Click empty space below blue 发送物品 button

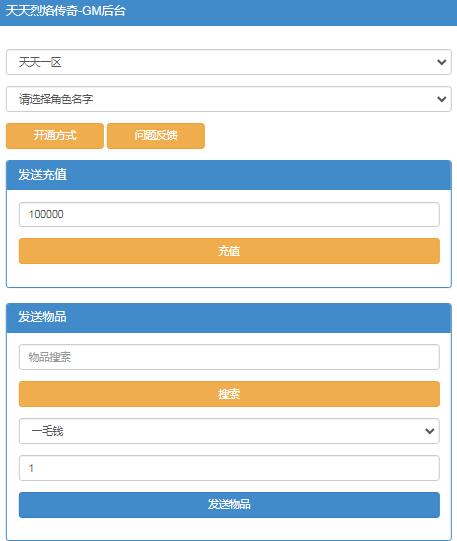[229, 529]
